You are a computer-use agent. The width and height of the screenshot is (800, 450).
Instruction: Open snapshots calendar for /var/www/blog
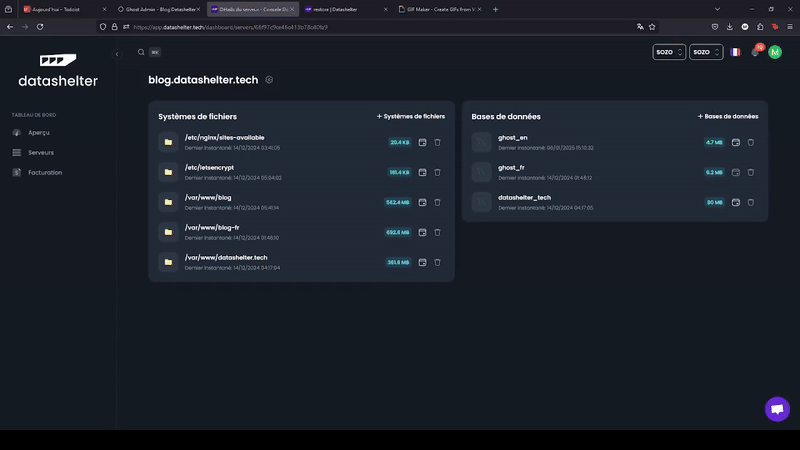[x=422, y=202]
